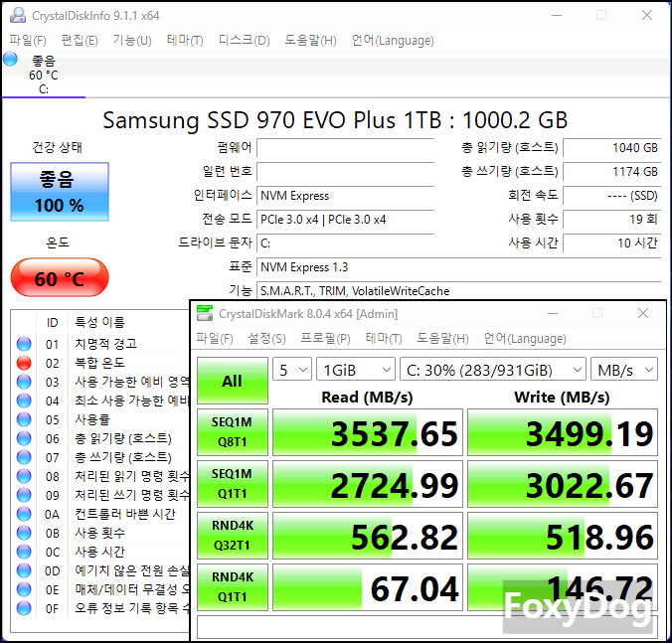
Task: Click the CrystalDiskMark app icon in title bar
Action: click(x=205, y=313)
